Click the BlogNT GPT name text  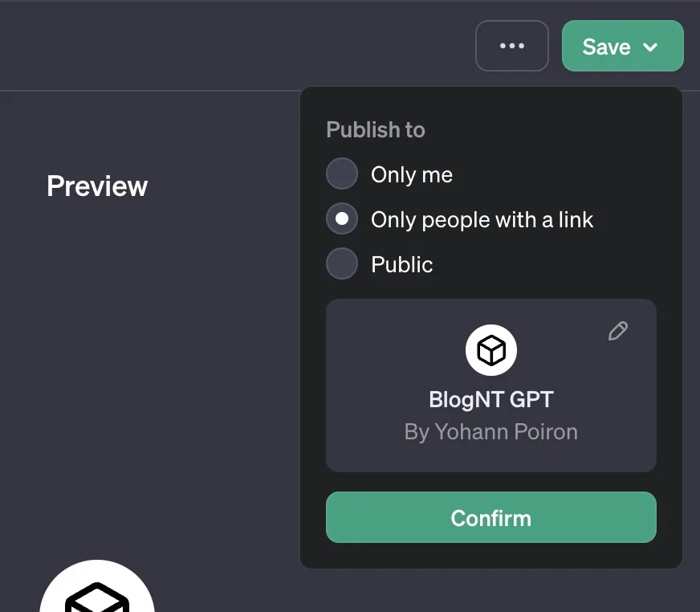coord(490,399)
